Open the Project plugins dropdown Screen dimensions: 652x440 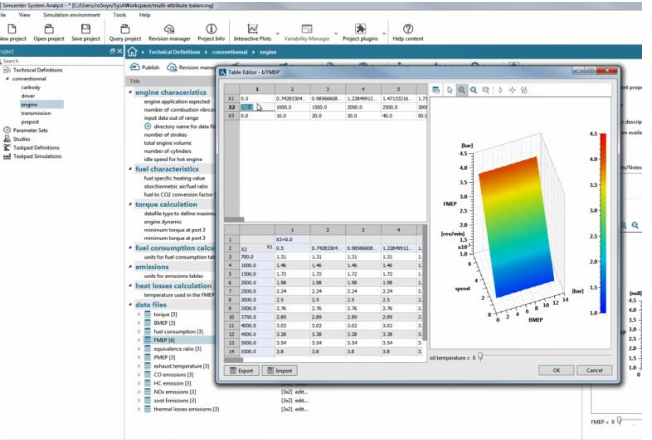(363, 30)
